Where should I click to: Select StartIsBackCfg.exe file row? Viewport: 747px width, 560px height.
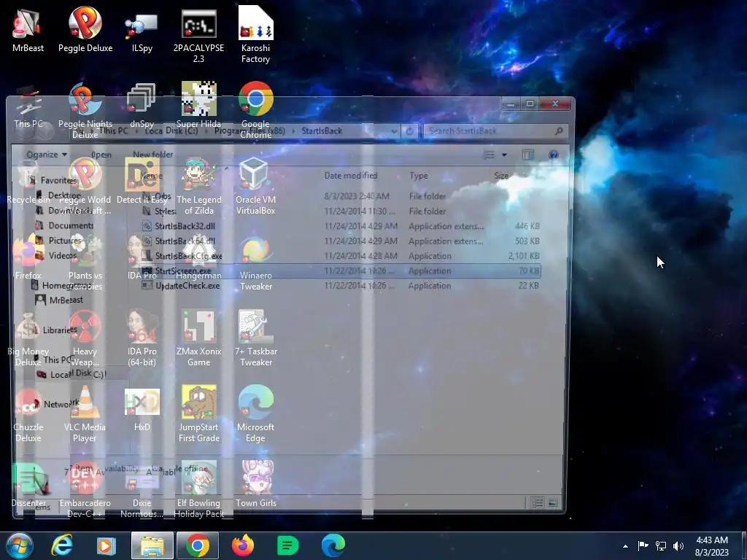click(x=341, y=256)
